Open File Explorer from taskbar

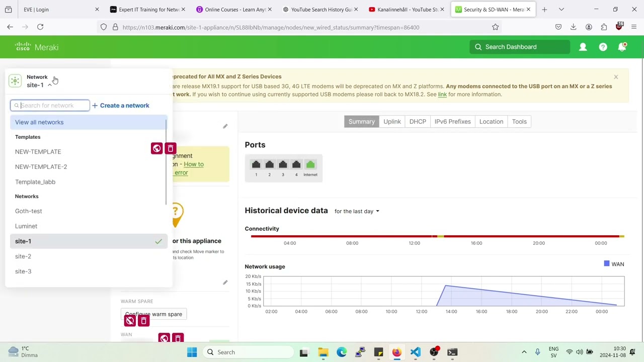[323, 352]
